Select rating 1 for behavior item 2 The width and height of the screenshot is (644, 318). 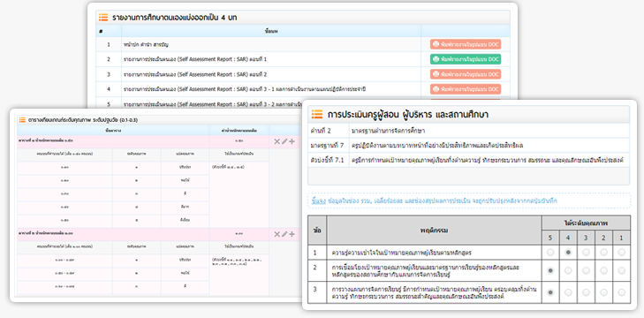point(621,270)
